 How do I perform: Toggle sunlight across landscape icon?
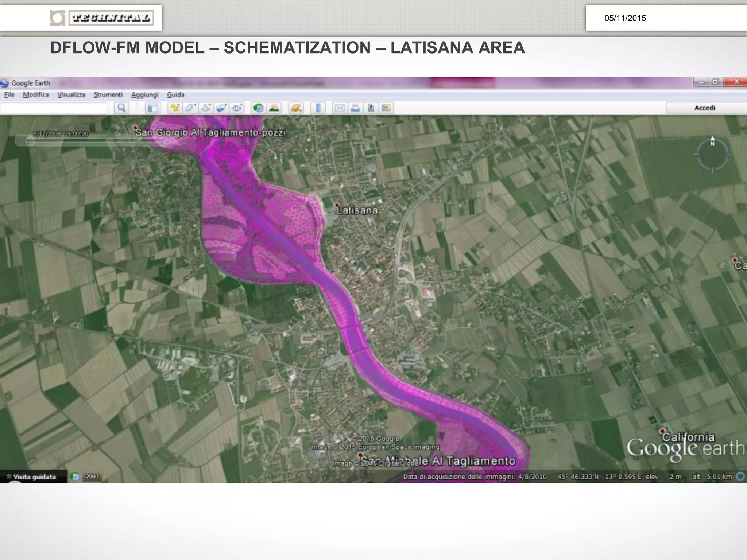pos(274,108)
